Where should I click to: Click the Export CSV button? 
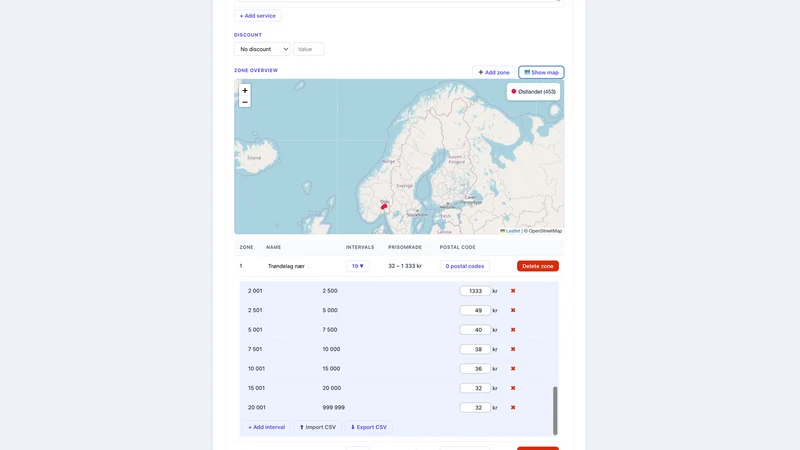click(x=368, y=427)
